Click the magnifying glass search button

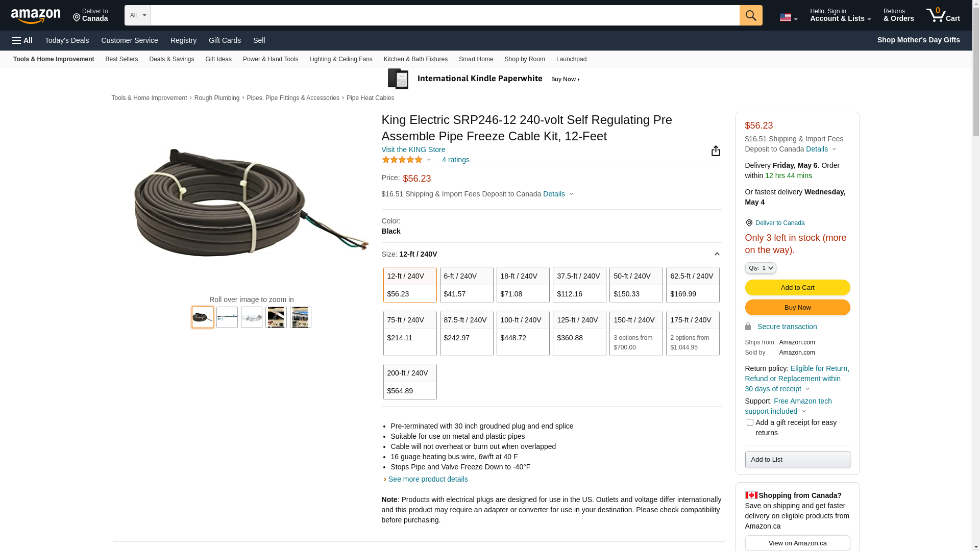pos(750,15)
